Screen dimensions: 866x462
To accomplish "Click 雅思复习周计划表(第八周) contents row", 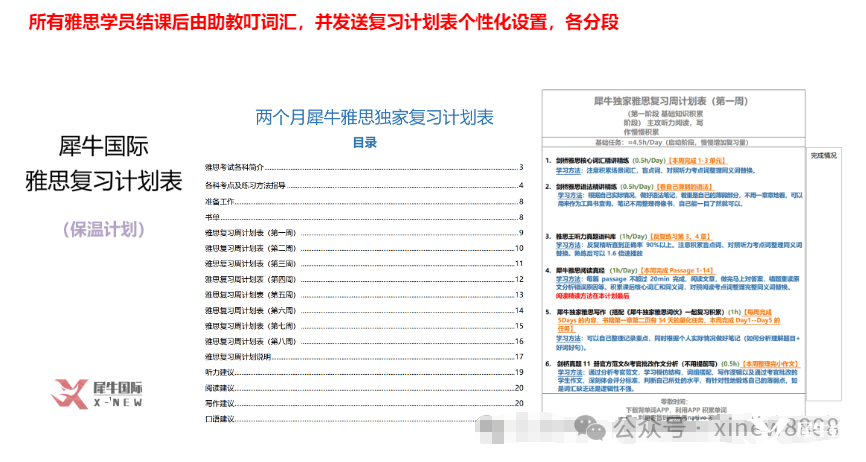I will (x=364, y=342).
